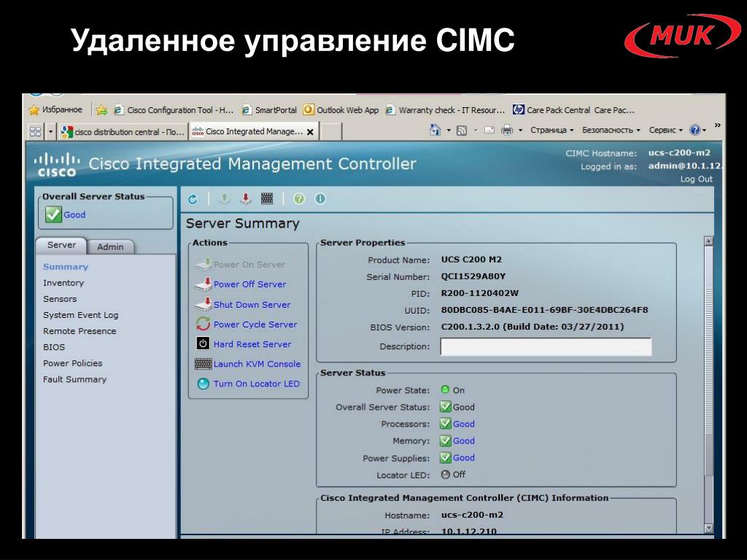Open the Безопасность menu

click(x=611, y=130)
